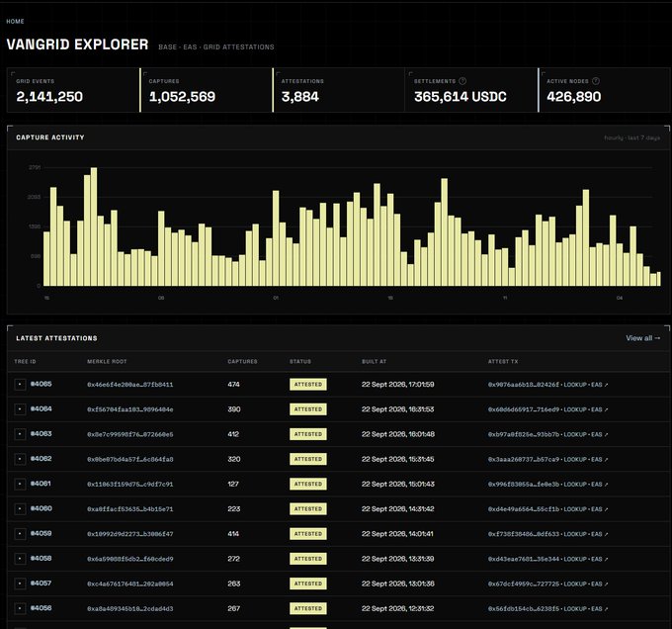Go to the HOME breadcrumb
The height and width of the screenshot is (629, 672).
[x=15, y=22]
